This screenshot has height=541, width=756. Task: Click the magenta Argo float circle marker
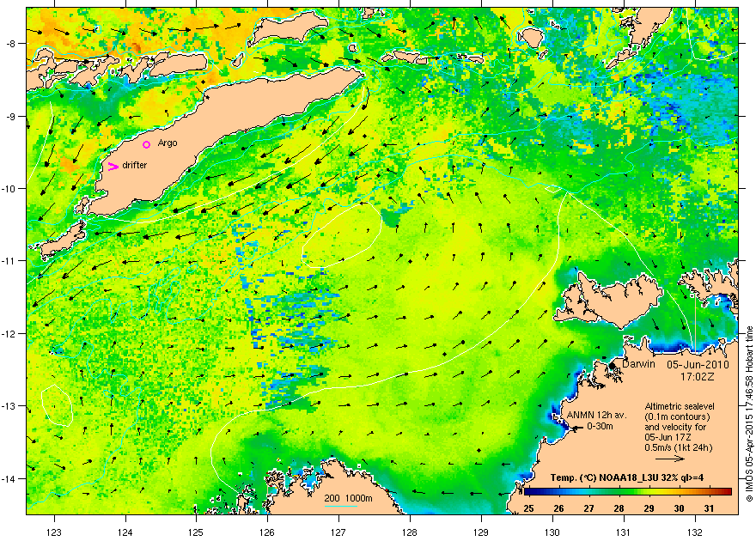pos(147,144)
